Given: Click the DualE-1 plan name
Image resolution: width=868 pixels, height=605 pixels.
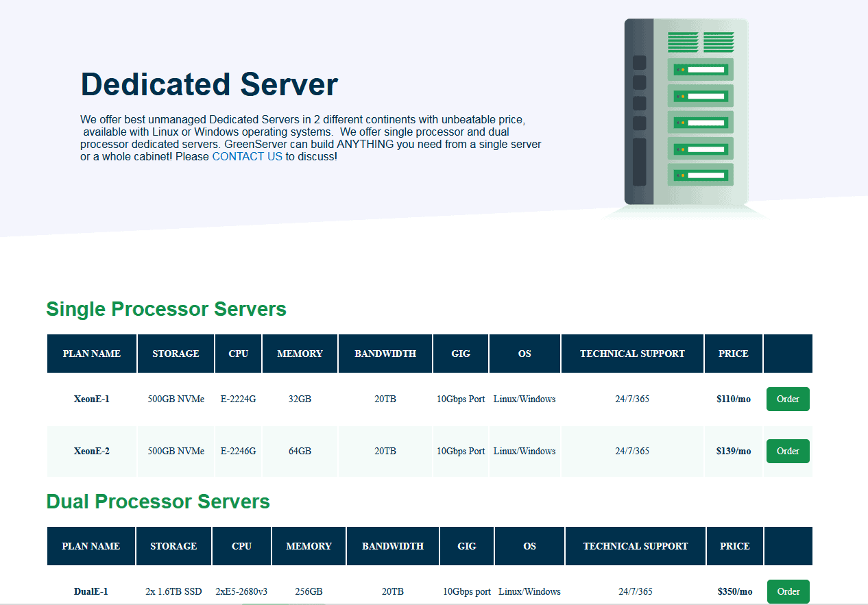Looking at the screenshot, I should 91,591.
